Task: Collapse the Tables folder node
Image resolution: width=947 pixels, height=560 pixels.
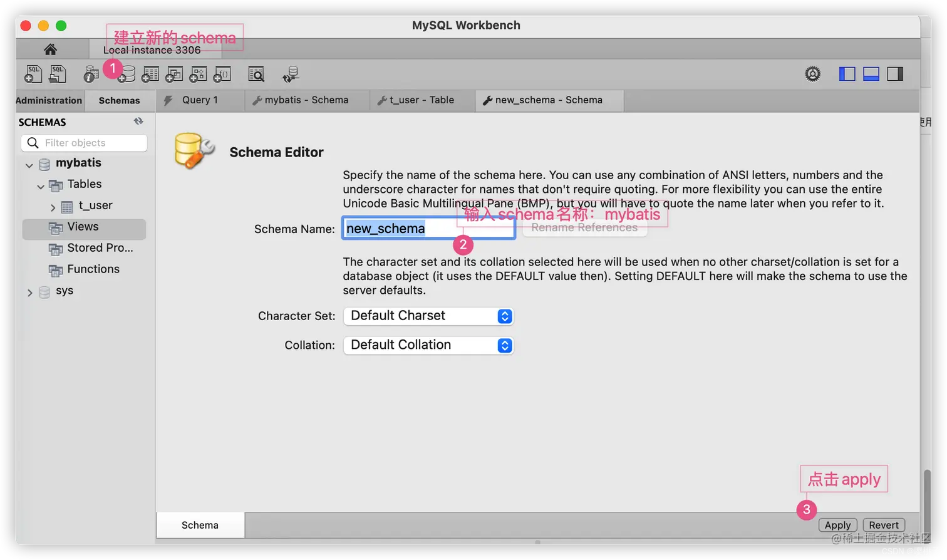Action: click(41, 187)
